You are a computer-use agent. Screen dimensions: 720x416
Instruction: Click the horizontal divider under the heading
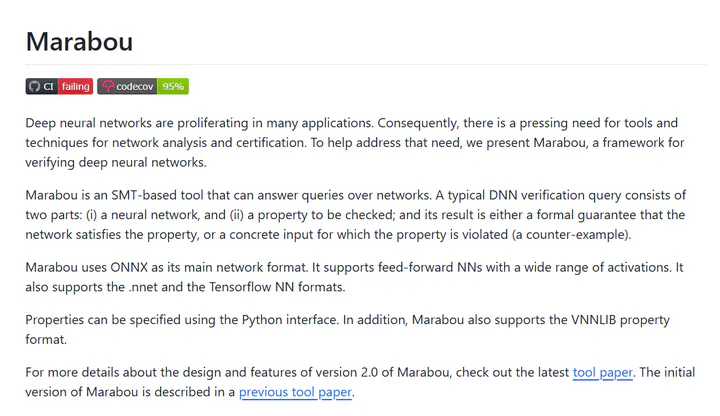(366, 65)
